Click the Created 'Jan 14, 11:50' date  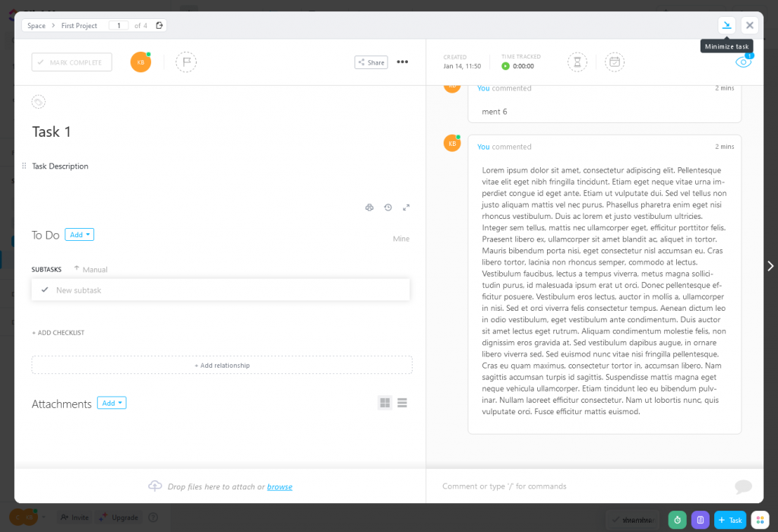(x=462, y=66)
